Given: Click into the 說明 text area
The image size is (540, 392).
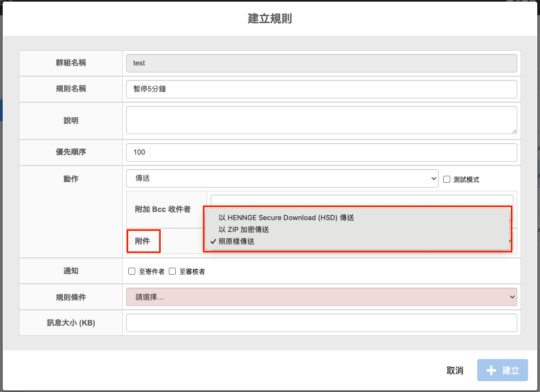Looking at the screenshot, I should tap(321, 120).
